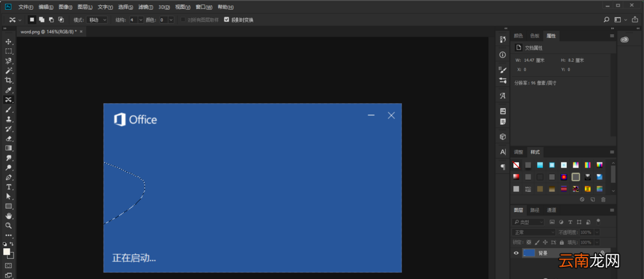
Task: Select the Rectangular Marquee tool
Action: pos(8,52)
